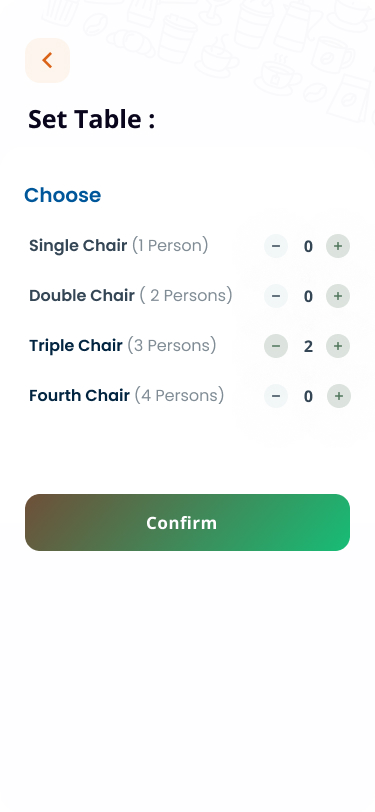Select the Triple Chair quantity value 2
Viewport: 375px width, 812px height.
[308, 346]
